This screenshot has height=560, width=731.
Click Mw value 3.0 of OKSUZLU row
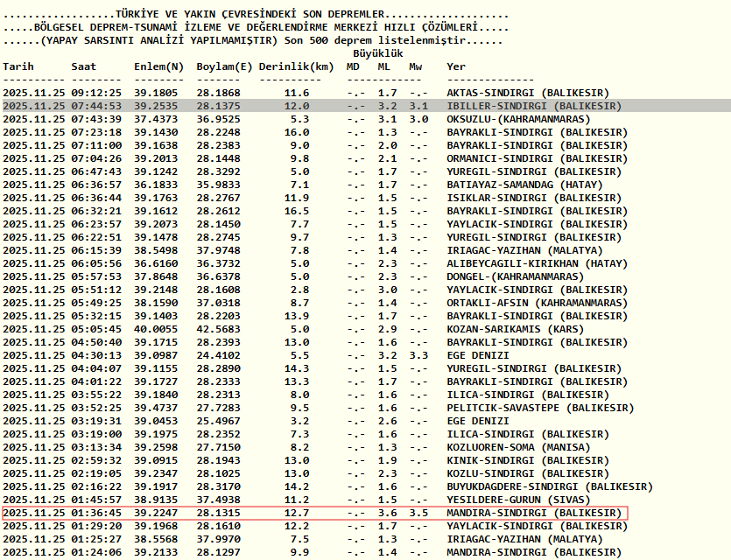(418, 119)
